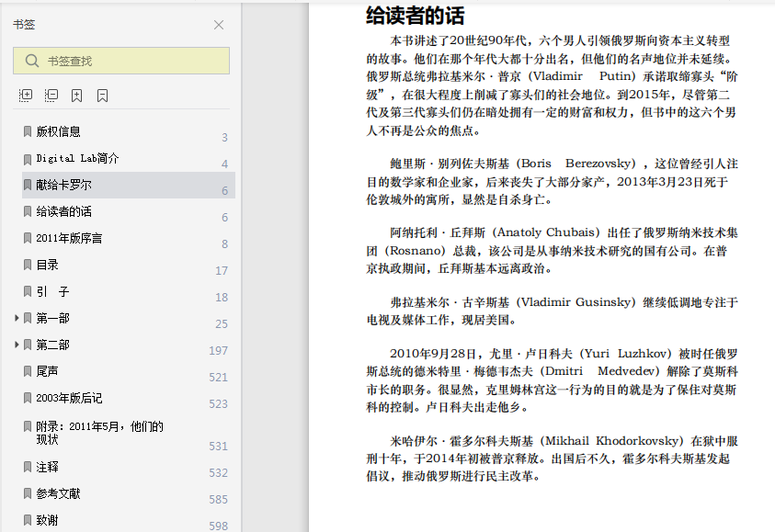Click bookmark icon beside 目录
This screenshot has width=775, height=532.
point(28,265)
